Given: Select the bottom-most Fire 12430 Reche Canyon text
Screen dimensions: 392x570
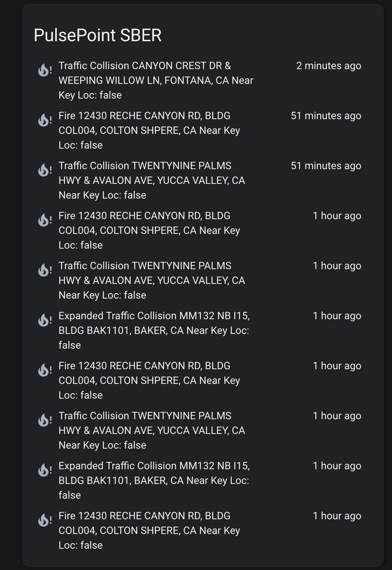Looking at the screenshot, I should tap(149, 530).
